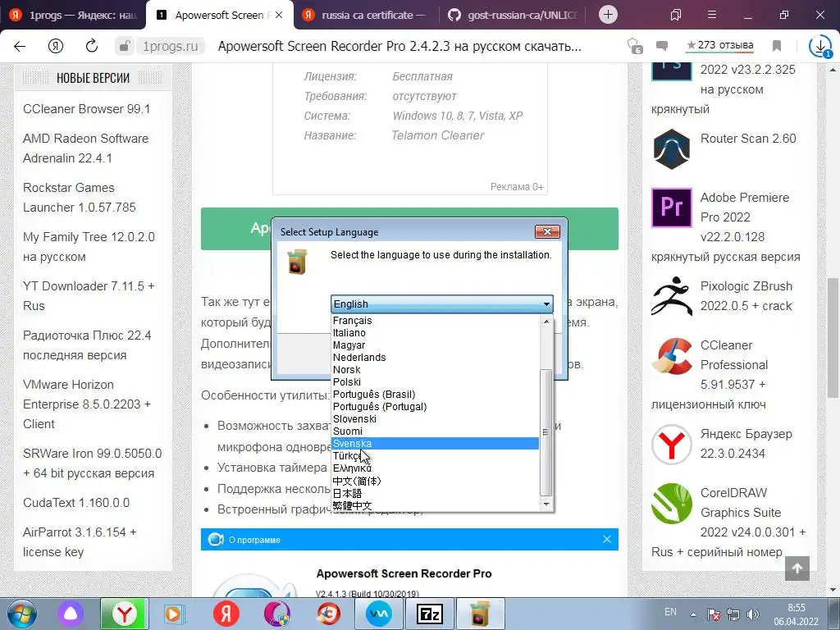
Task: Open AMD Radeon Software Adrenalin 22.4.1 link
Action: 85,148
